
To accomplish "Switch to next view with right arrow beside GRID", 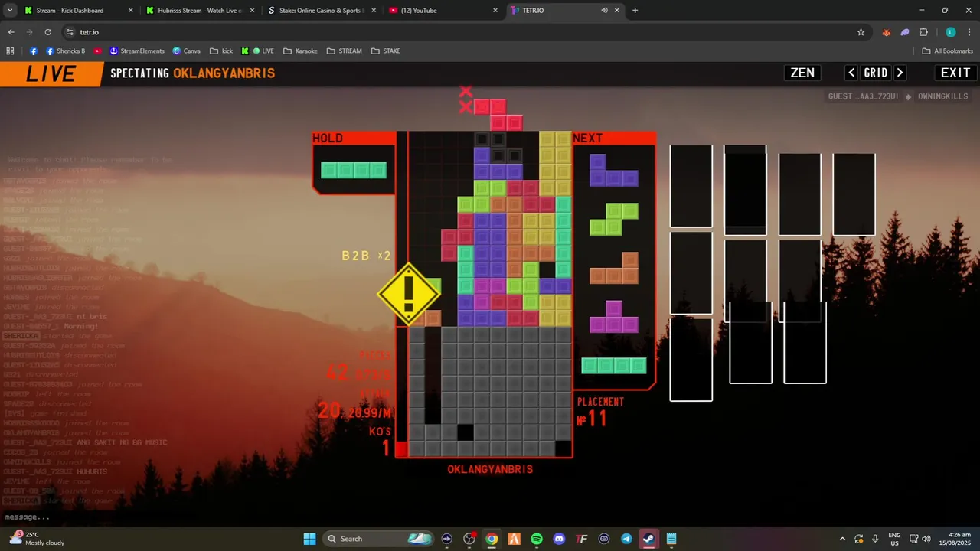I will pos(900,73).
